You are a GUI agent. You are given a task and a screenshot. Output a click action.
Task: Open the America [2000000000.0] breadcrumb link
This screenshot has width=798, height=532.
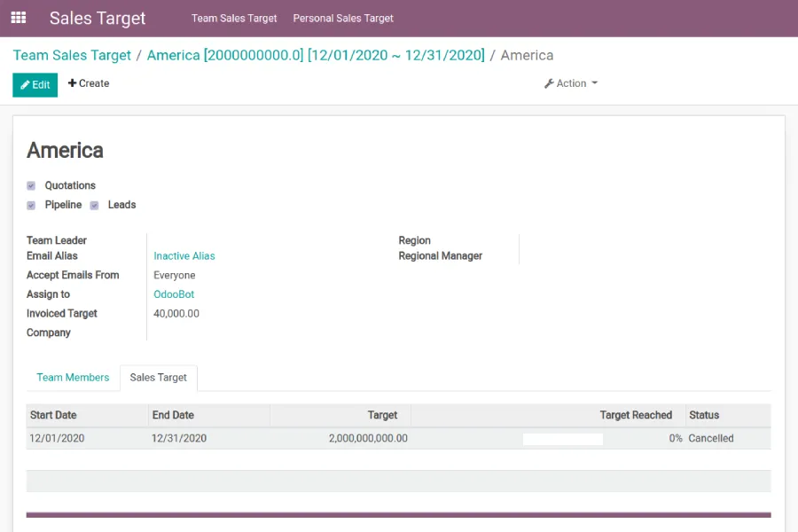pos(316,55)
